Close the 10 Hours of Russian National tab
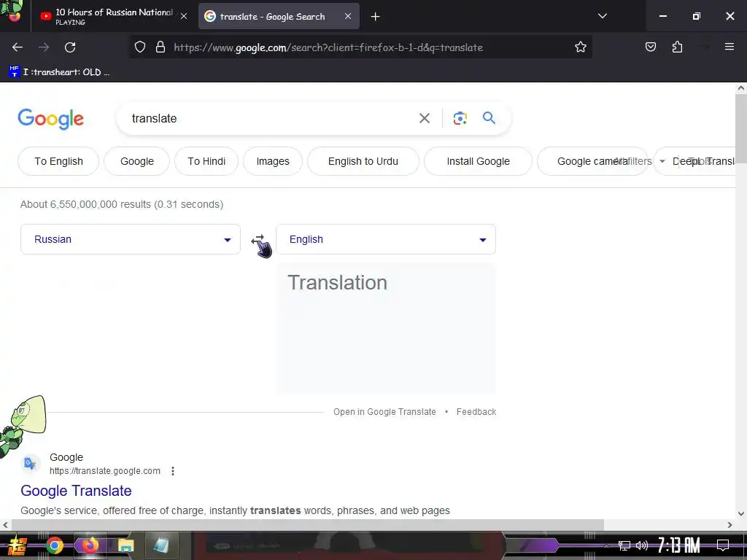747x560 pixels. tap(184, 16)
